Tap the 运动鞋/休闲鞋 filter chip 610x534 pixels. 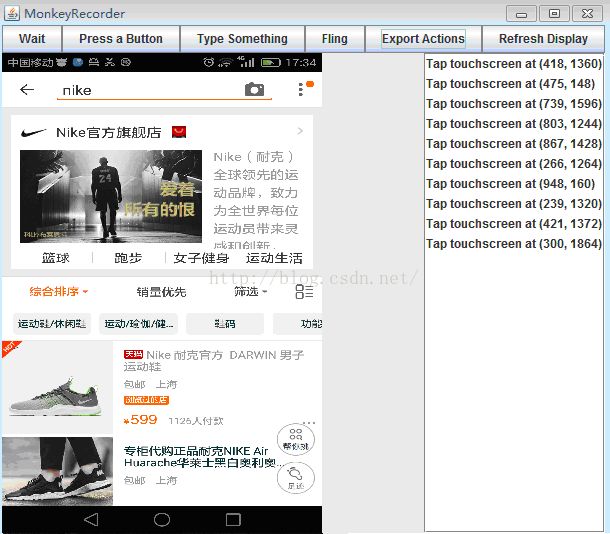coord(52,324)
